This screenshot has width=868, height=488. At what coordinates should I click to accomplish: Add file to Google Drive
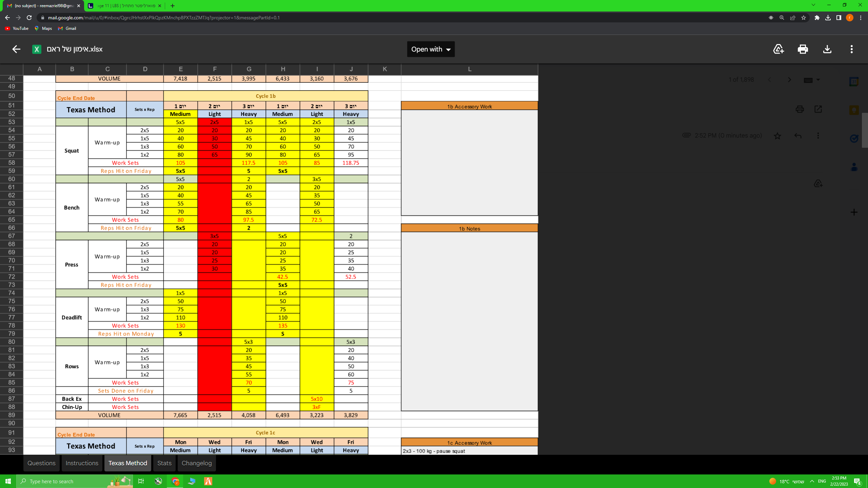[778, 49]
